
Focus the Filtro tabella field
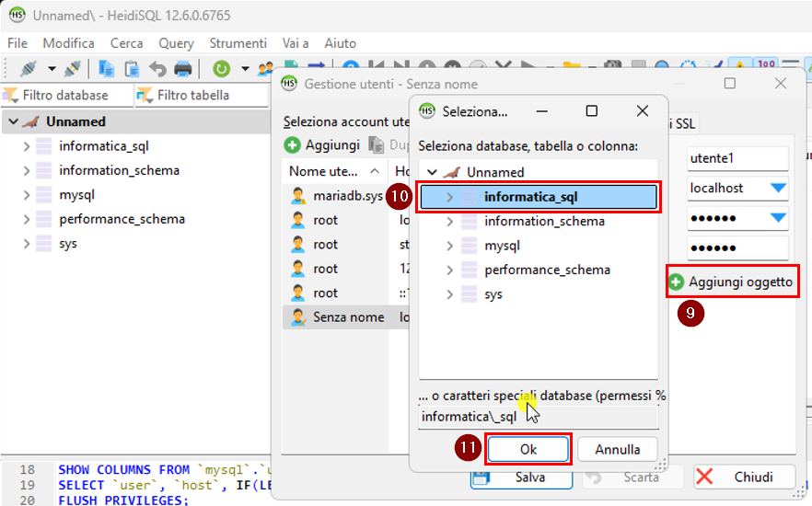(202, 95)
